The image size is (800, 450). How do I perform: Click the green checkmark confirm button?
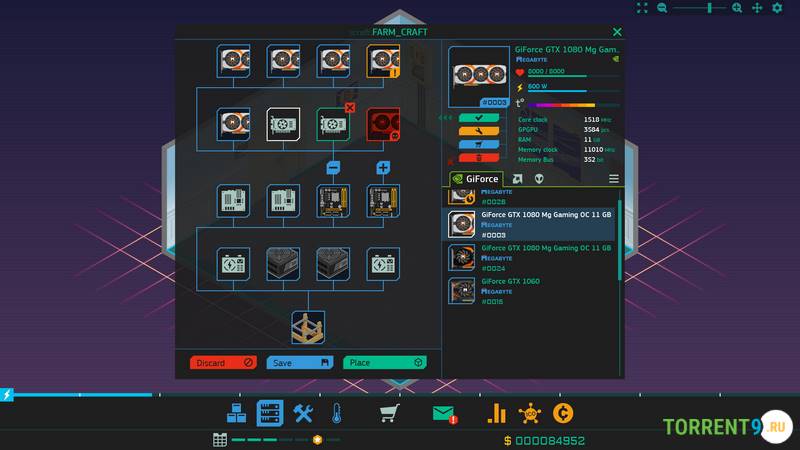click(x=479, y=118)
